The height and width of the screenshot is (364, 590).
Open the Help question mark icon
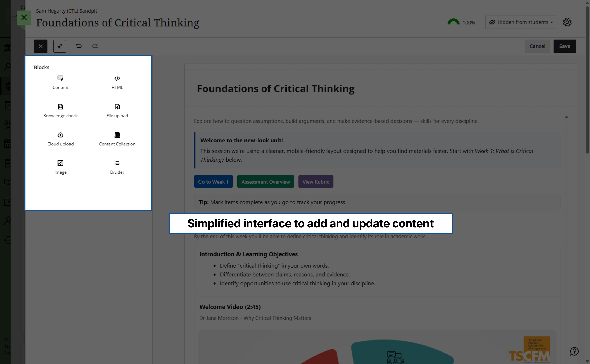click(574, 351)
